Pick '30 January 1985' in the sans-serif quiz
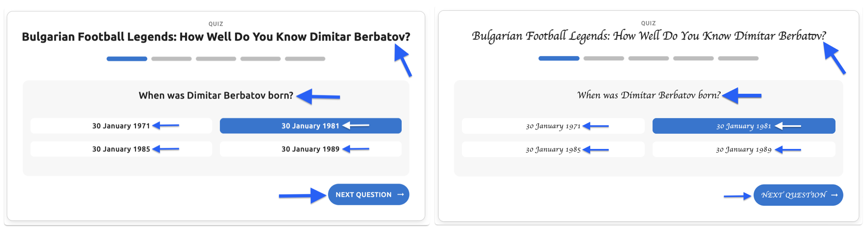Viewport: 868px width, 231px height. pyautogui.click(x=121, y=149)
